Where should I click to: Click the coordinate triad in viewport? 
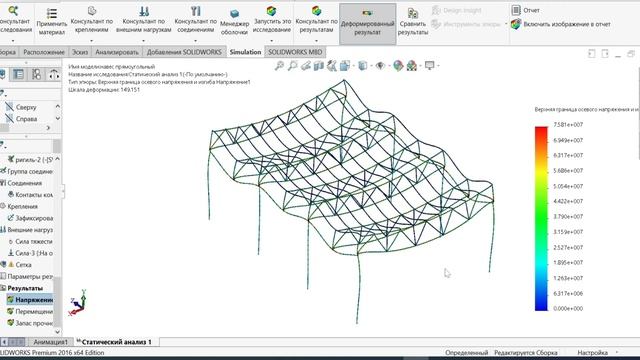click(78, 302)
